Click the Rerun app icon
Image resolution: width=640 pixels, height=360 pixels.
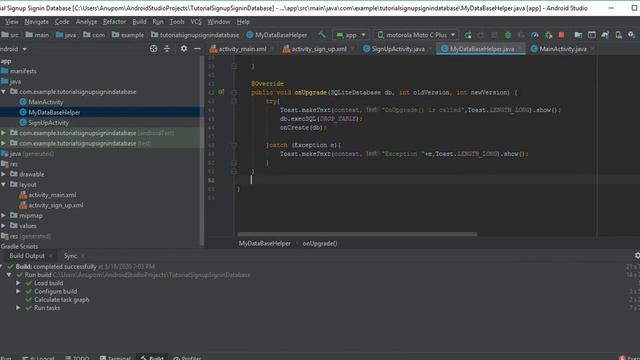pyautogui.click(x=468, y=35)
